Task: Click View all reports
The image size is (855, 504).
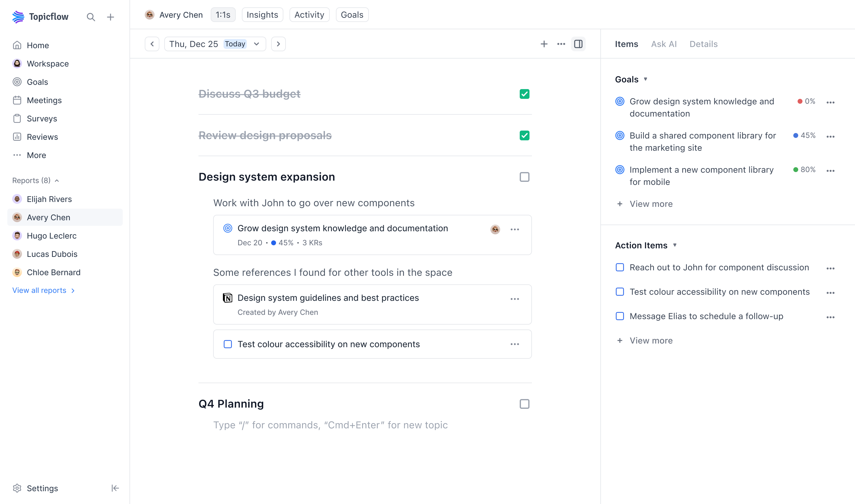Action: 39,290
